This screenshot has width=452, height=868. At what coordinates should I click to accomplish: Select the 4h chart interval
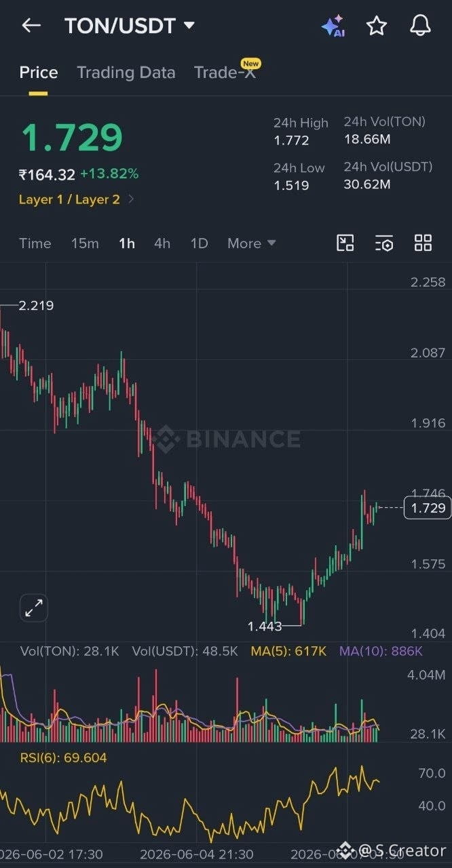tap(162, 243)
